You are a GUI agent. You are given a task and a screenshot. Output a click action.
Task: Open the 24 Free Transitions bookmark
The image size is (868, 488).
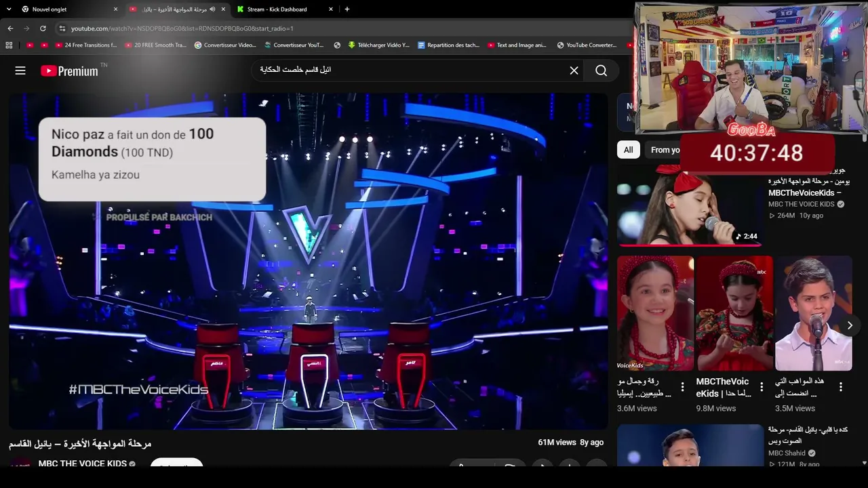pos(86,45)
